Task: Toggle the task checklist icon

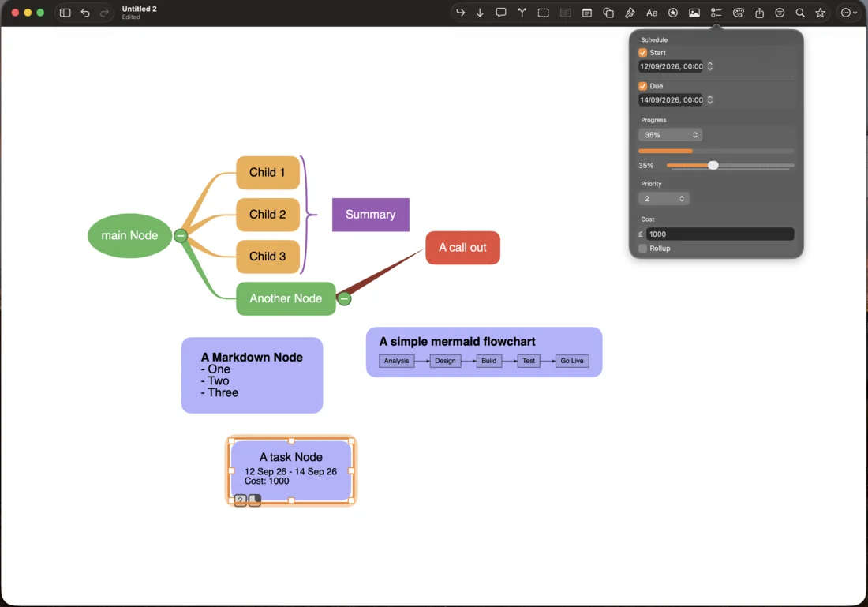Action: (x=716, y=13)
